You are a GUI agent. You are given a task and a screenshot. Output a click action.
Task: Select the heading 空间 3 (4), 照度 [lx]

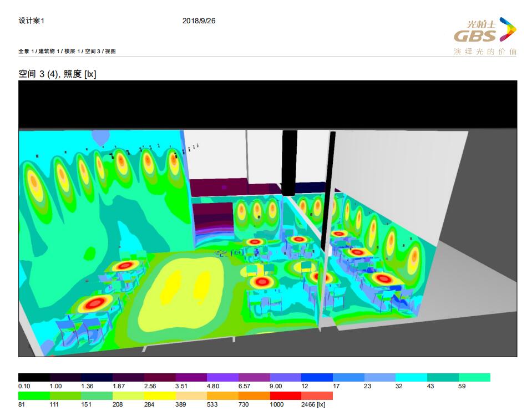[57, 74]
